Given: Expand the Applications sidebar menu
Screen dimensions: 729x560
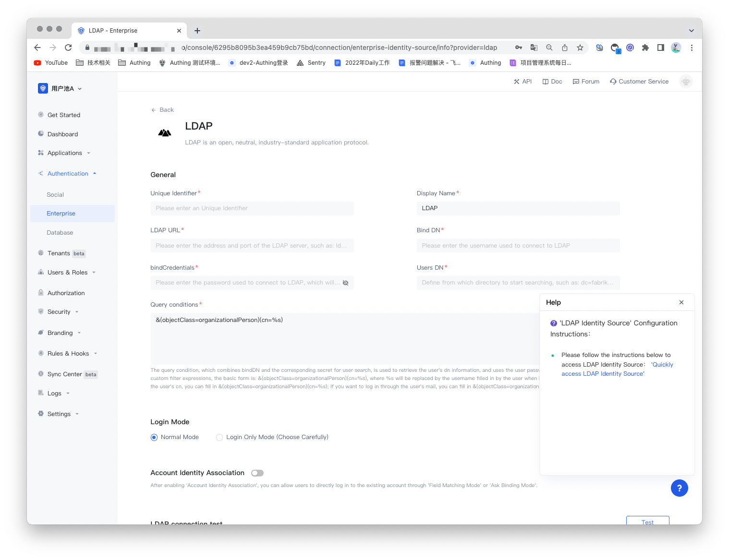Looking at the screenshot, I should [x=65, y=153].
